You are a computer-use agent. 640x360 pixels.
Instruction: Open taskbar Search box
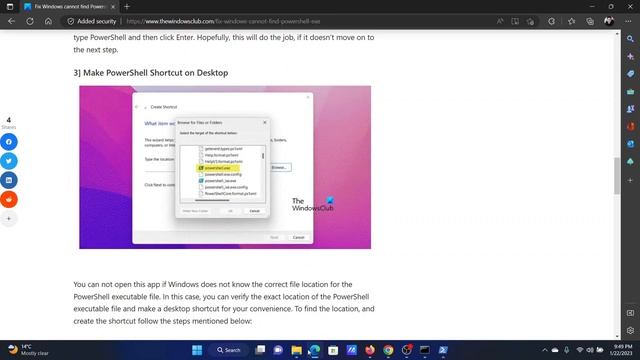click(229, 350)
